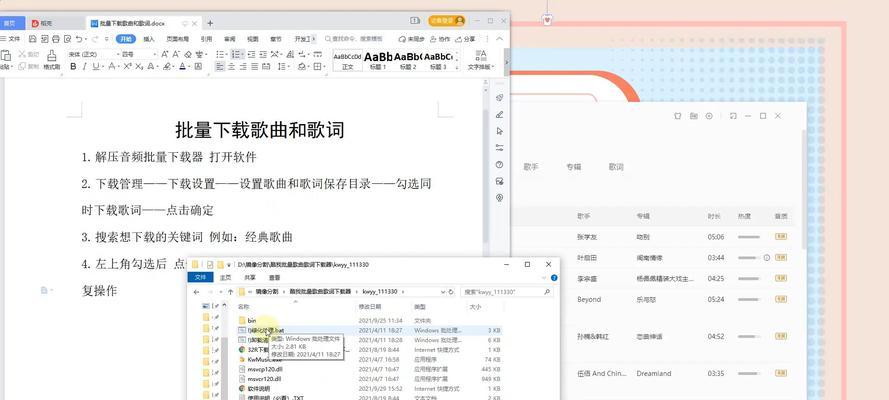Open borders dropdown in WPS
The height and width of the screenshot is (400, 889).
click(x=325, y=67)
